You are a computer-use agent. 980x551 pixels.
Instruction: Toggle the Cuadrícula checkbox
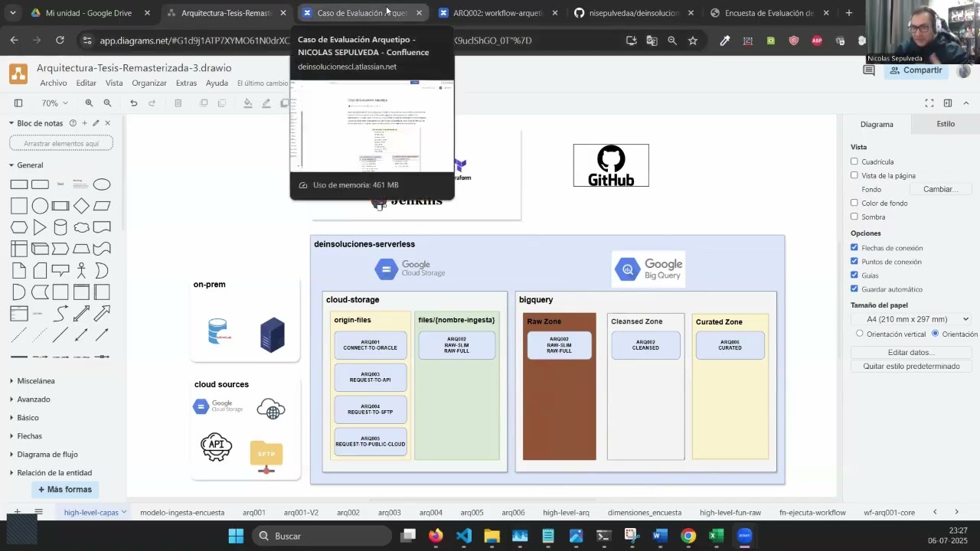pos(854,161)
